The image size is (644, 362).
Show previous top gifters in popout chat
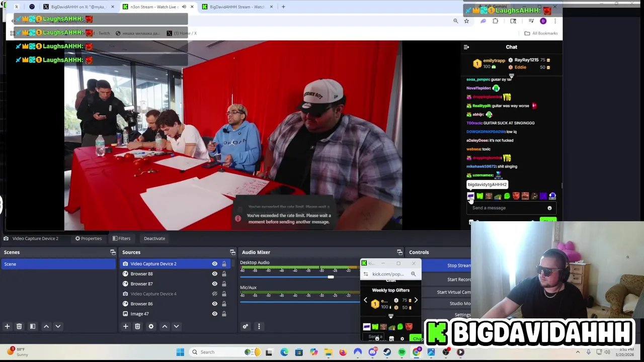pyautogui.click(x=366, y=300)
